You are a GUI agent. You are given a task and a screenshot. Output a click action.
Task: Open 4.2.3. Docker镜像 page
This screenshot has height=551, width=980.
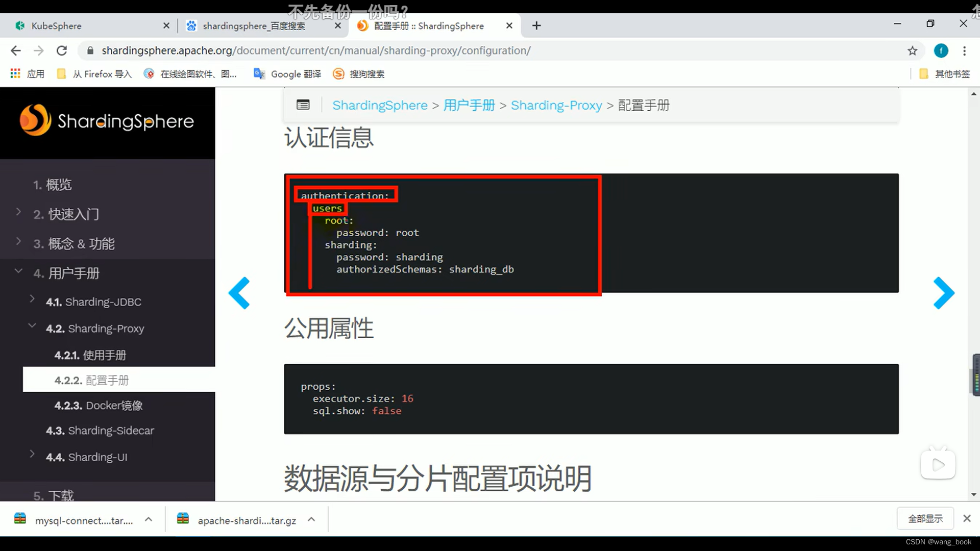[x=99, y=406]
